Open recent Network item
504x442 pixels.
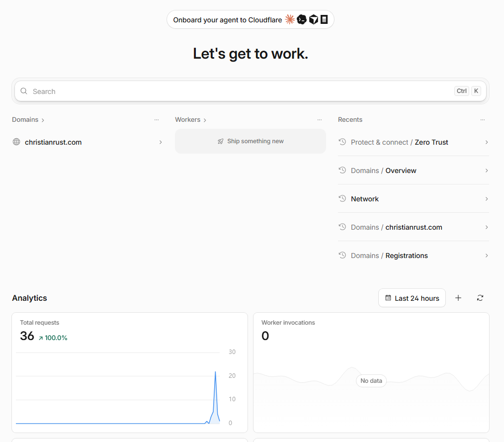coord(414,199)
